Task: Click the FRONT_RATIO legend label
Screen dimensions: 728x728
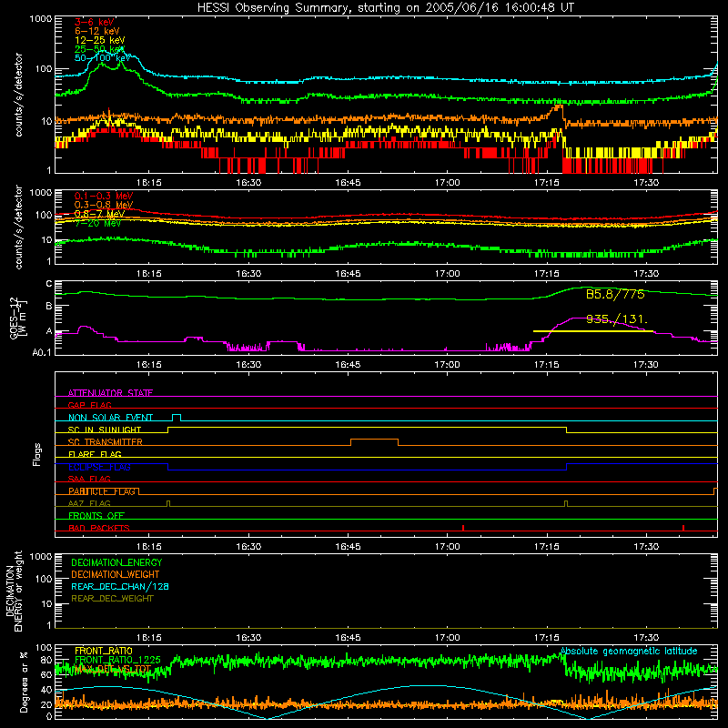Action: 104,651
